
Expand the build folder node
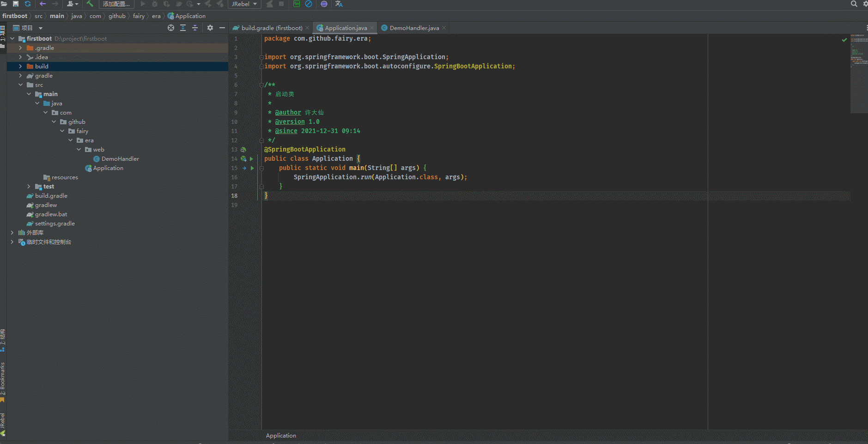click(x=20, y=67)
